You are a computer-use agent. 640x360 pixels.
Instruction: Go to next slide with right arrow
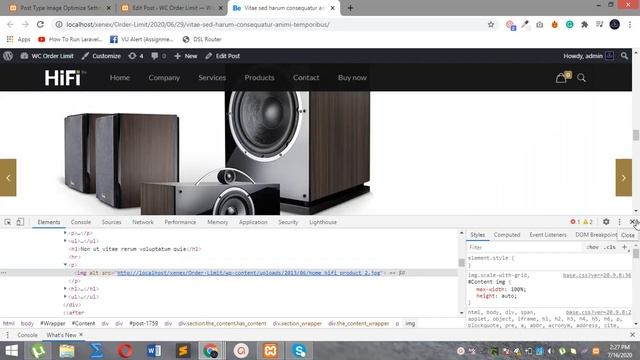[624, 178]
